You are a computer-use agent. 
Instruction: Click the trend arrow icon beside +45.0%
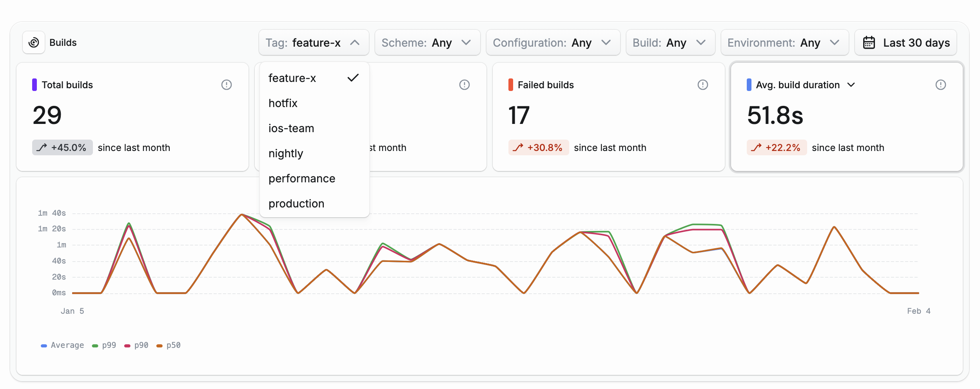pos(42,147)
